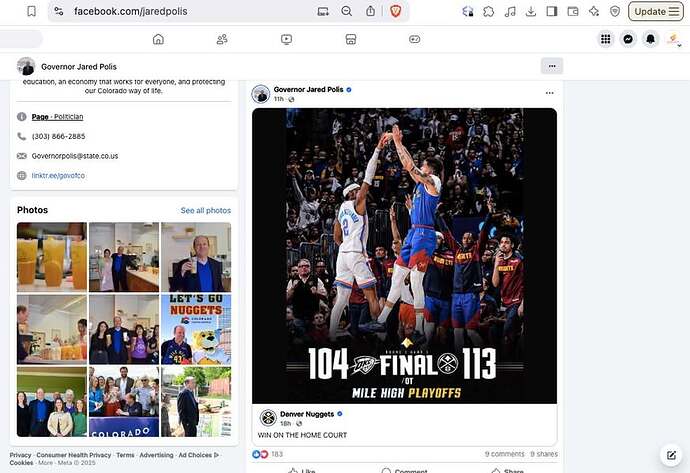Open the 9 comments link
Viewport: 690px width, 473px height.
coord(504,454)
